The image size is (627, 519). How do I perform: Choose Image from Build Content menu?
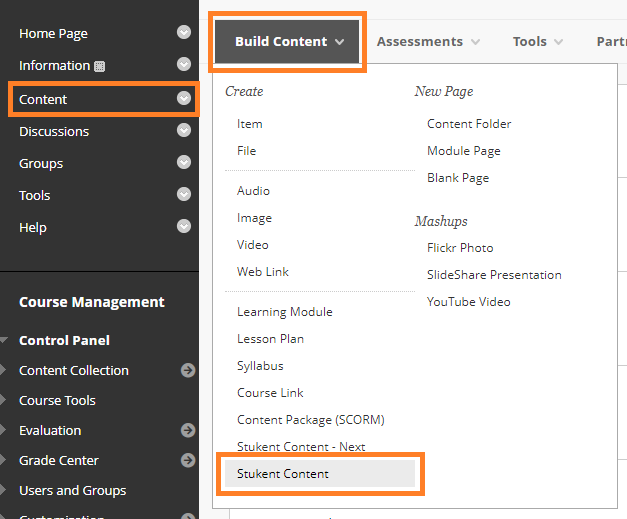(x=254, y=218)
